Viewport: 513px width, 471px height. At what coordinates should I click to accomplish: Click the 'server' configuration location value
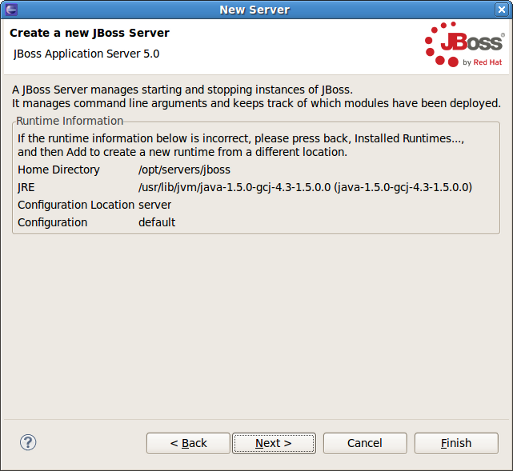point(155,205)
